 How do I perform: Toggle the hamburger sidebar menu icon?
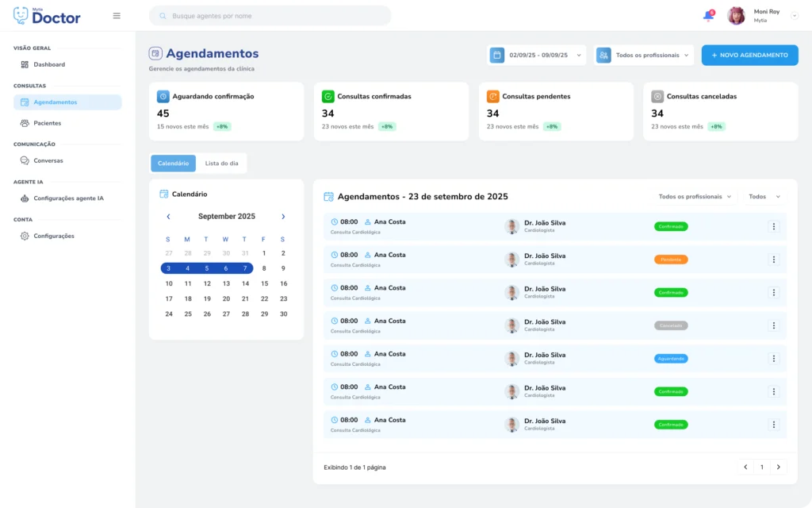117,16
